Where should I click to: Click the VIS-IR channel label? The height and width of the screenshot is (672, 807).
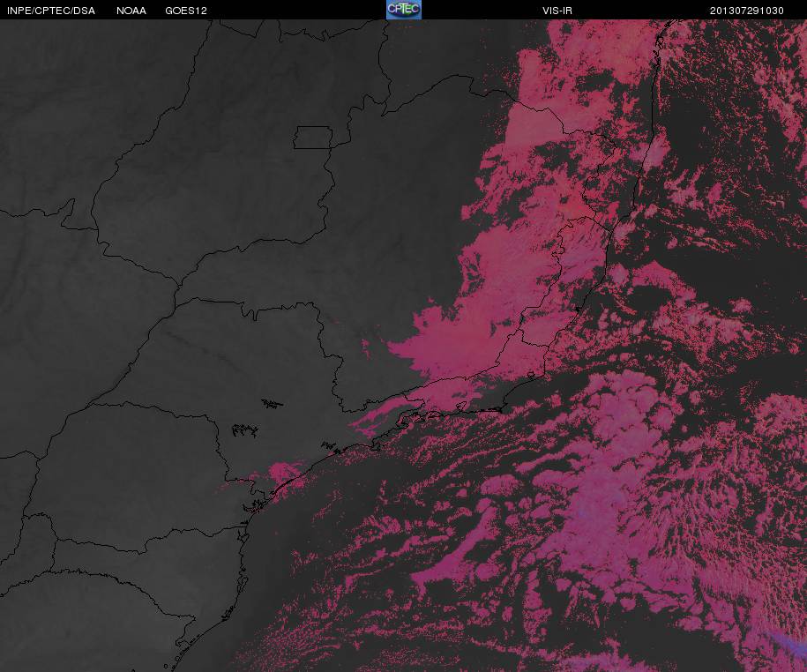pyautogui.click(x=557, y=11)
